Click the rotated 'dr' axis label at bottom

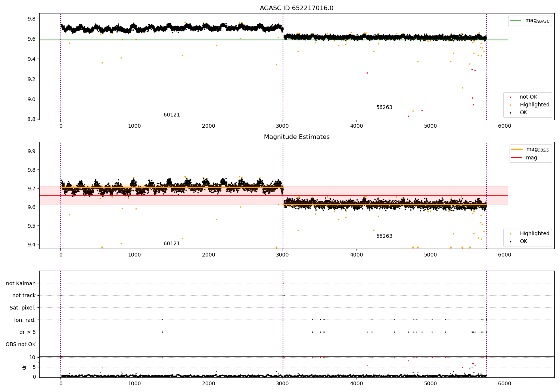click(x=24, y=367)
